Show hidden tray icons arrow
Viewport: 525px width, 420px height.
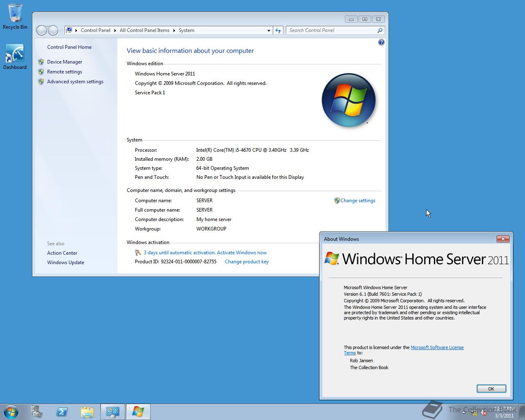[464, 412]
